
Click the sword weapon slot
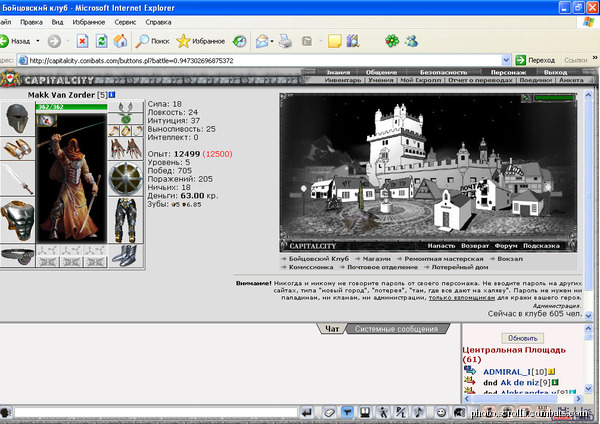[x=17, y=179]
